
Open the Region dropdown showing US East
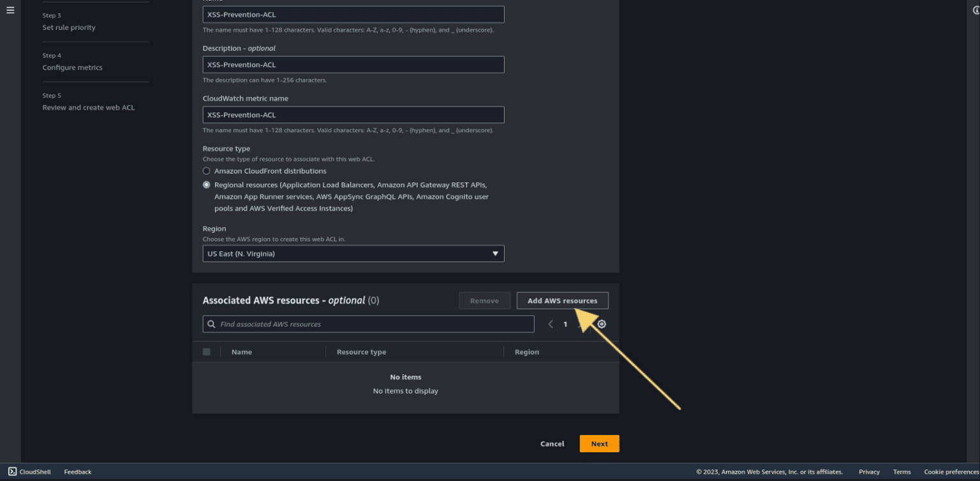coord(353,253)
